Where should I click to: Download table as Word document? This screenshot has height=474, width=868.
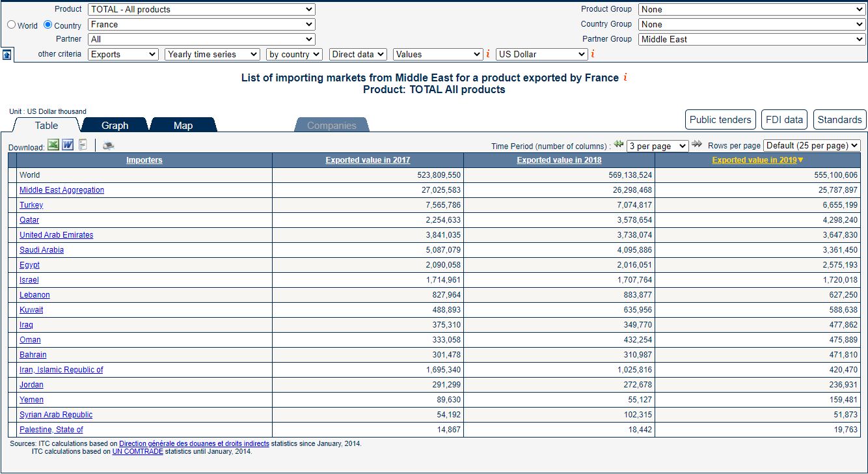click(x=68, y=145)
